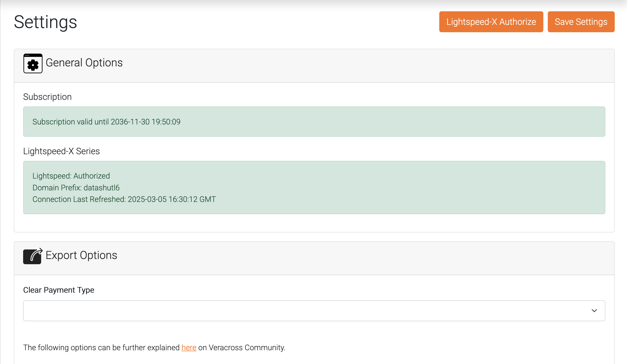Image resolution: width=627 pixels, height=364 pixels.
Task: Click the Subscription label
Action: [47, 97]
